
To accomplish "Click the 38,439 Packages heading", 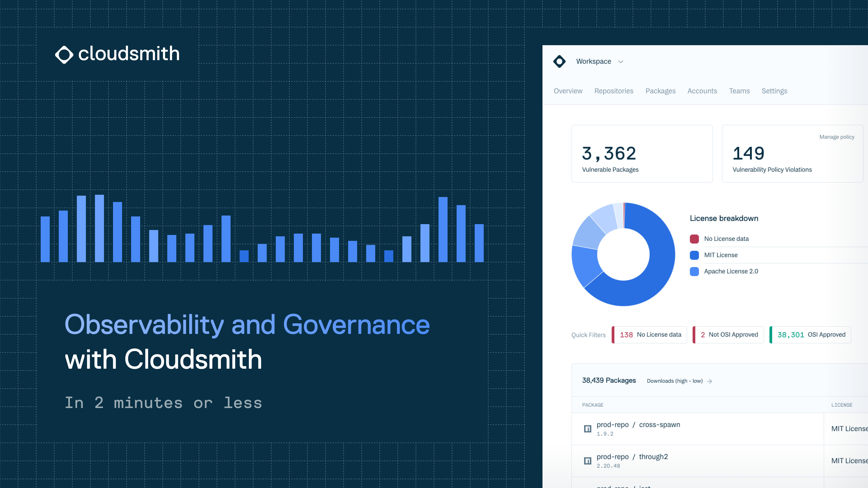I will 609,380.
